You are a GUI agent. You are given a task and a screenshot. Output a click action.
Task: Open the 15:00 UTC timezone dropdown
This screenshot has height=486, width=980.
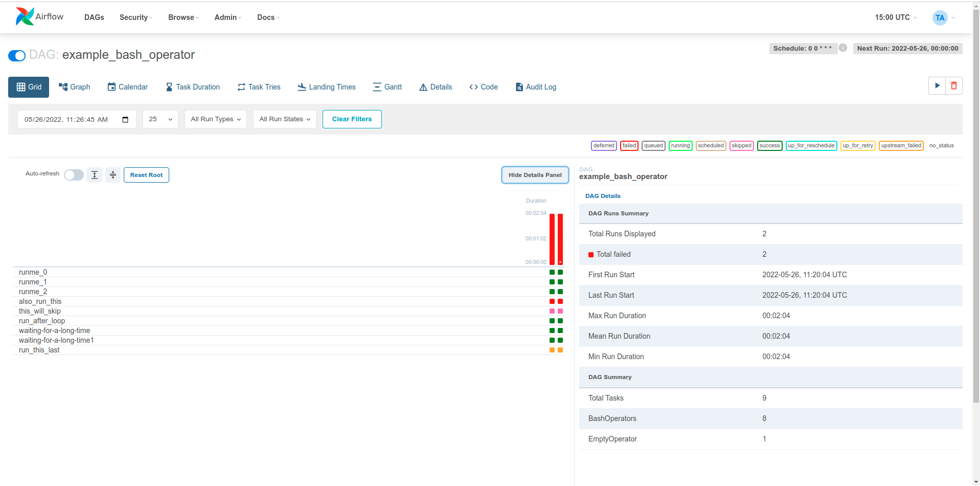(896, 17)
